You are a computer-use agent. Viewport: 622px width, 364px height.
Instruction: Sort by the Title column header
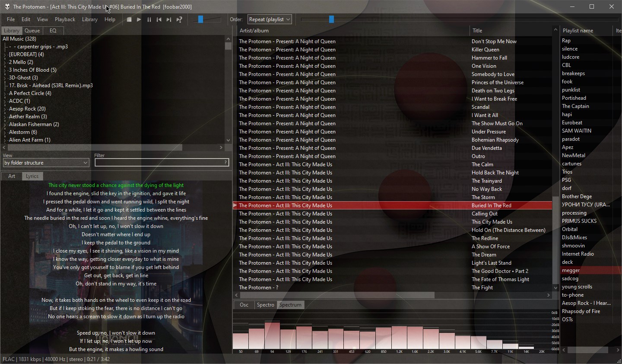[511, 31]
